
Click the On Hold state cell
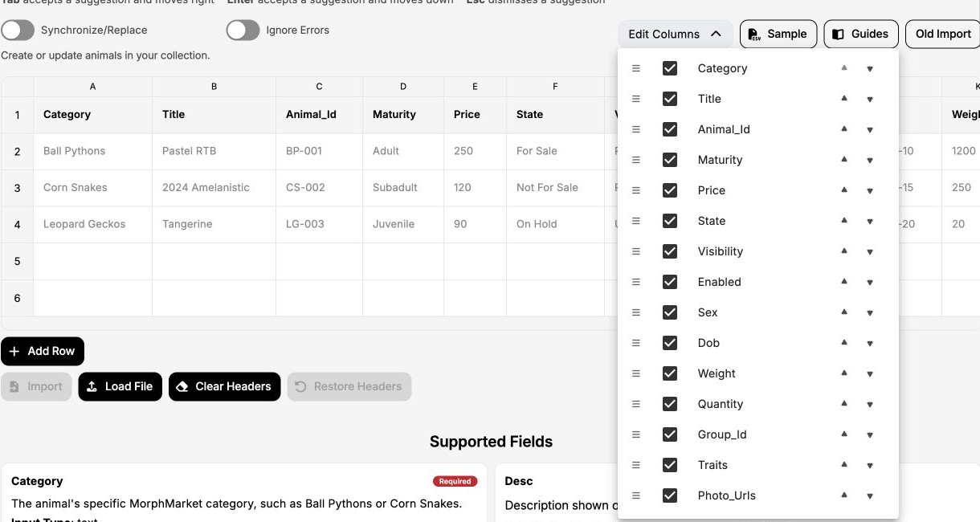coord(555,224)
